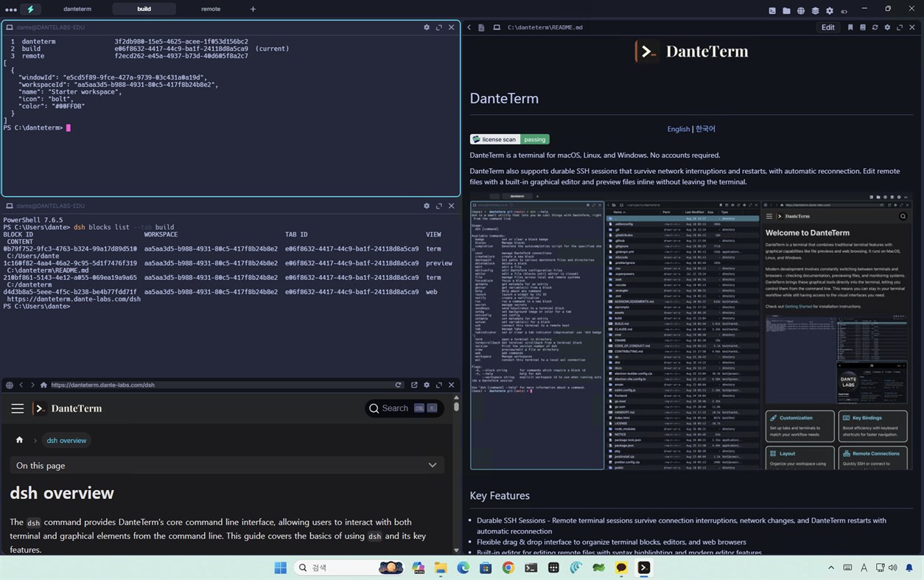
Task: Open settings for README preview block
Action: (x=887, y=27)
